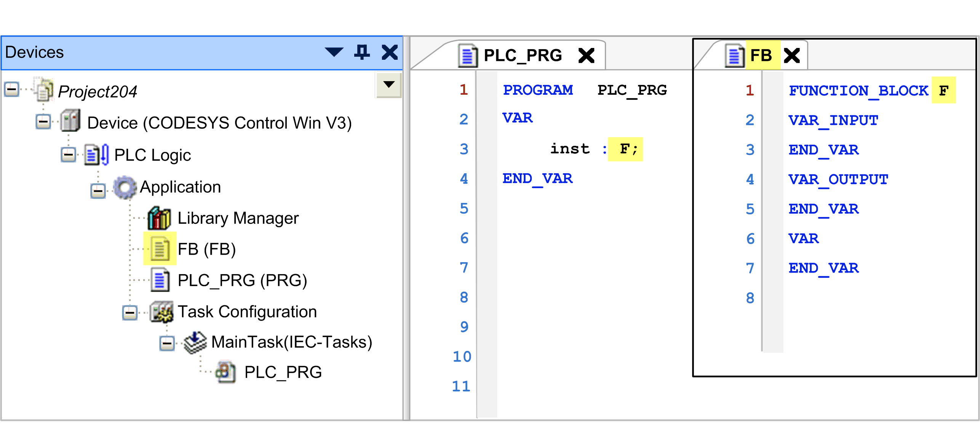Click the PLC_PRG name in line 1
Screen dimensions: 980x437
[632, 91]
